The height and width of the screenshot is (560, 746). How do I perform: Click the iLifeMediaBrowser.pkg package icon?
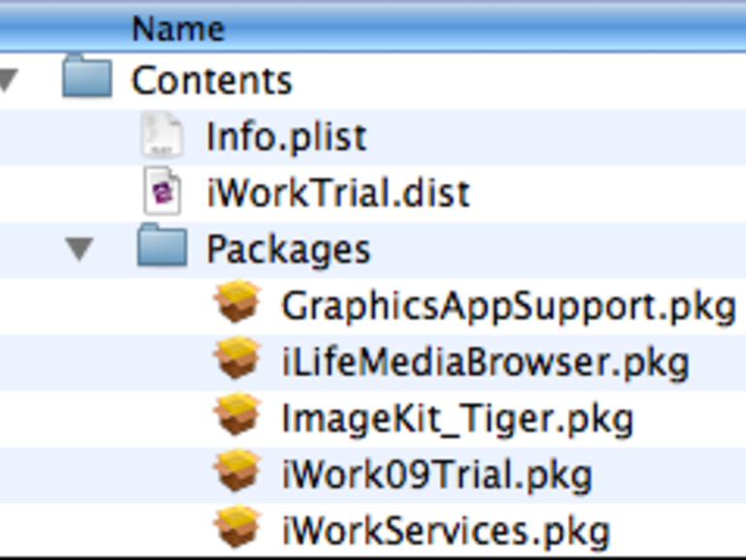[x=237, y=360]
